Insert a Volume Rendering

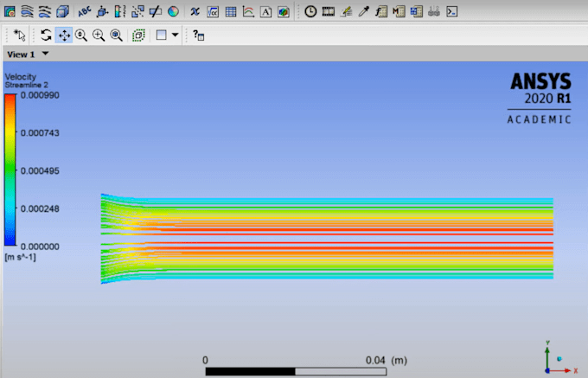click(62, 11)
